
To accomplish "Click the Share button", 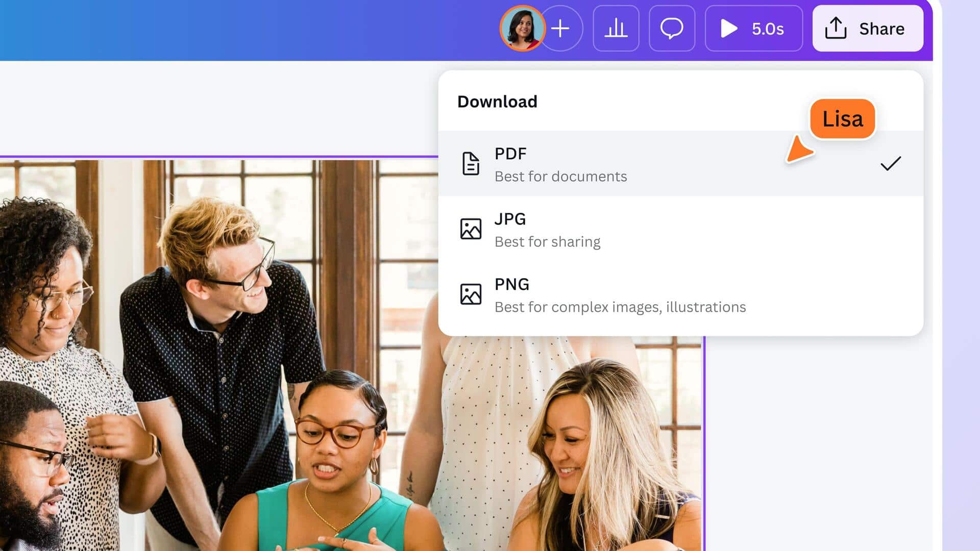I will 868,29.
